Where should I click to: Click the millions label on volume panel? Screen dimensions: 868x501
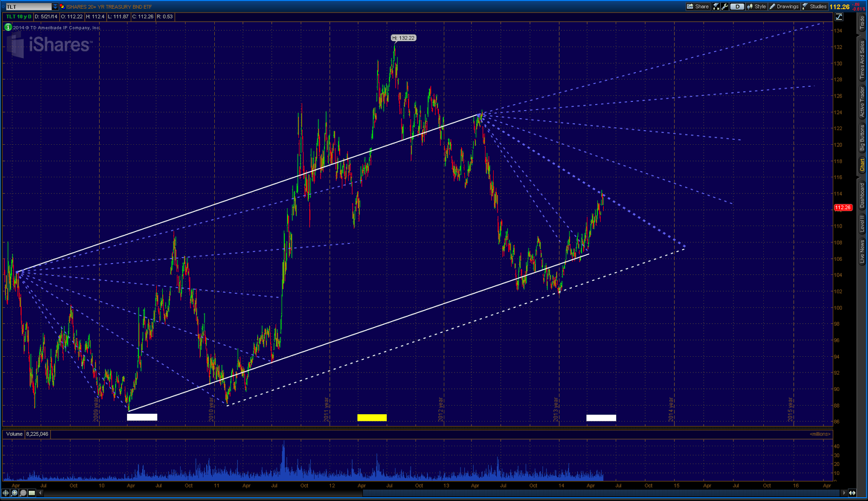[820, 434]
